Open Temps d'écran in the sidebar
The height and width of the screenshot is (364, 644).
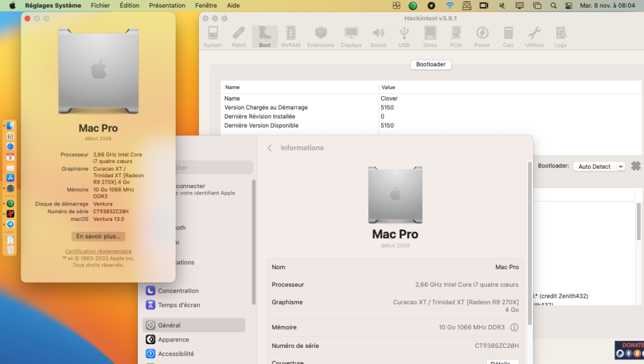click(x=194, y=305)
